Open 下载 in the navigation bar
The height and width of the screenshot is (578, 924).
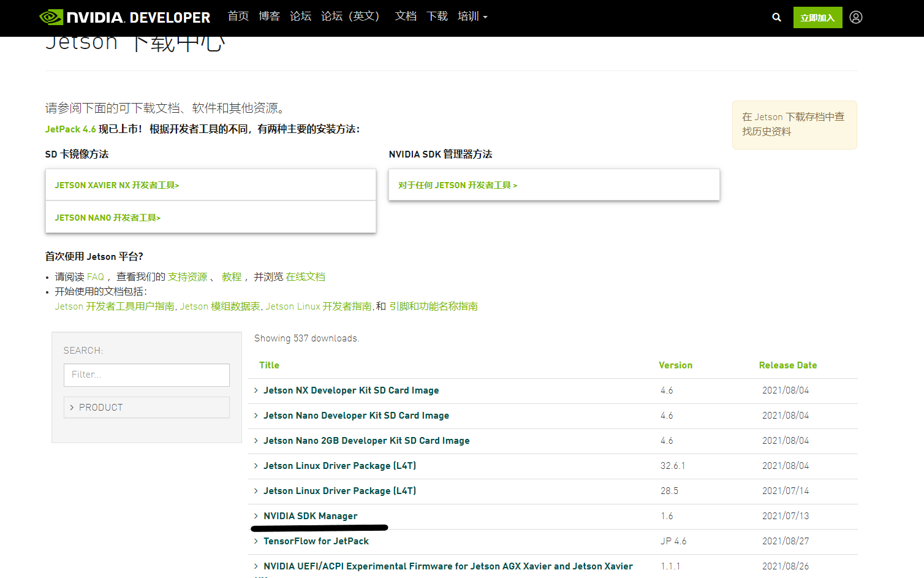pyautogui.click(x=437, y=17)
